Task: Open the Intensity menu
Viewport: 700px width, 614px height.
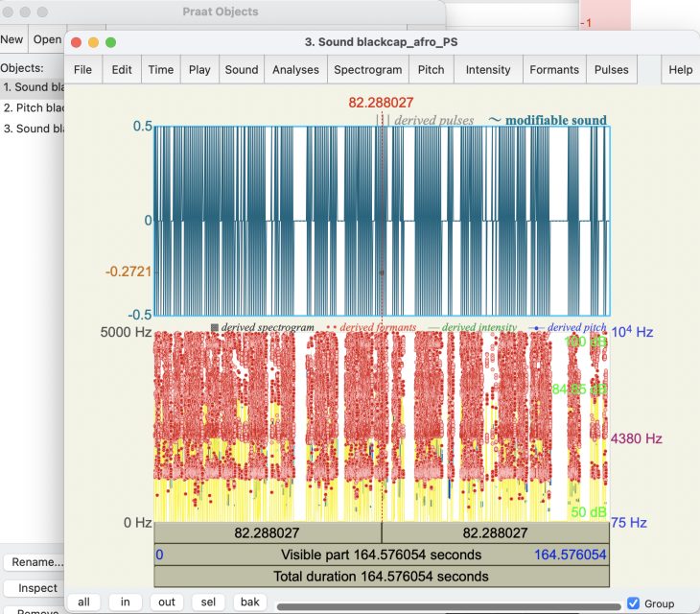Action: coord(488,69)
